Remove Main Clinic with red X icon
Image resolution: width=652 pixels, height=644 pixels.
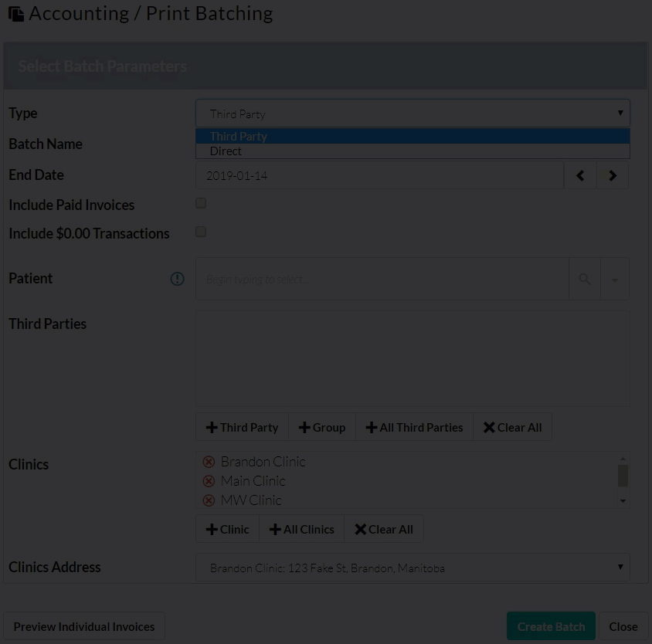click(x=209, y=481)
